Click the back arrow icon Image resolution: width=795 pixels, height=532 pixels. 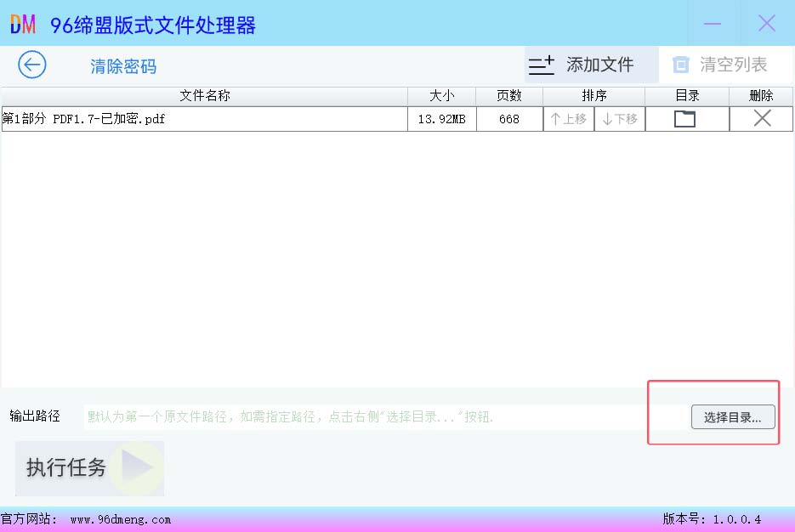[x=32, y=65]
